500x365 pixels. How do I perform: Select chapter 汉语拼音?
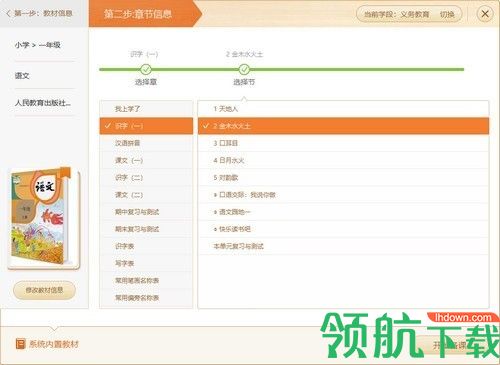[x=146, y=143]
